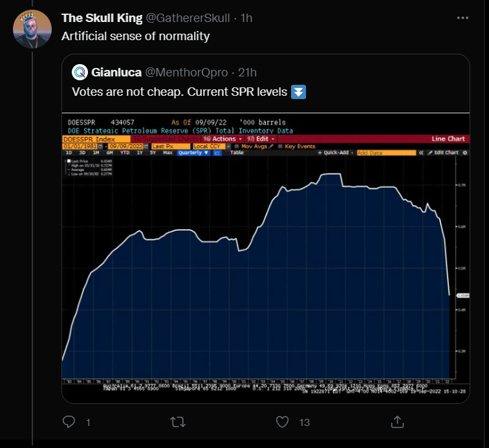Retweet using the retweet arrows icon
The width and height of the screenshot is (489, 448).
(178, 422)
